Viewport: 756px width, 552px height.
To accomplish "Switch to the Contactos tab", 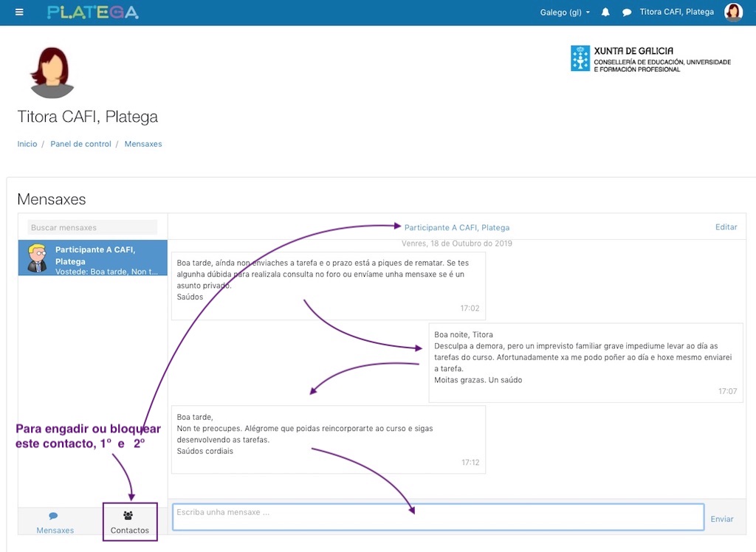I will [x=130, y=522].
